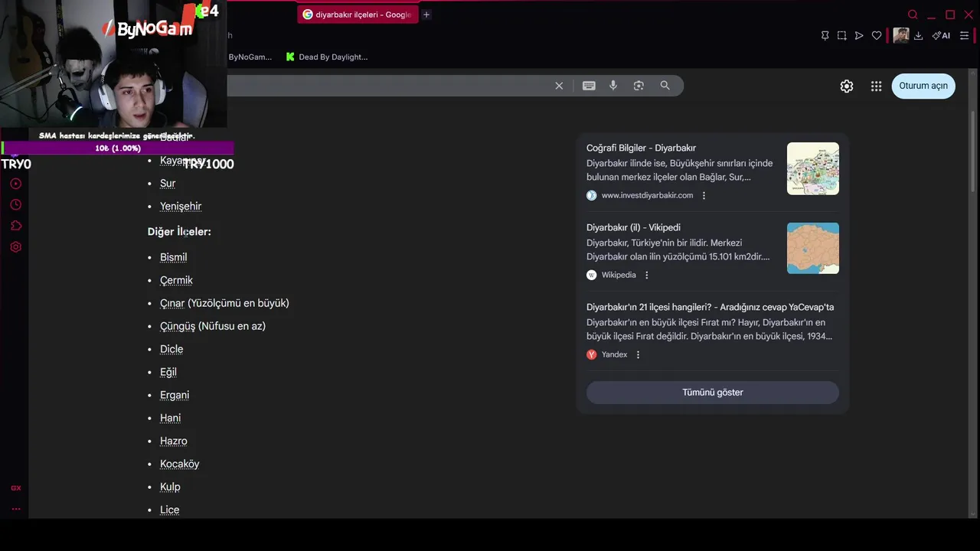Viewport: 980px width, 551px height.
Task: Open more options for Wikipedia result
Action: click(x=647, y=275)
